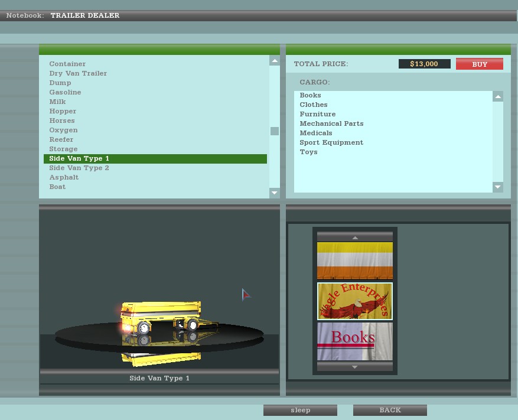Choose Gasoline trailer from list

tap(65, 92)
